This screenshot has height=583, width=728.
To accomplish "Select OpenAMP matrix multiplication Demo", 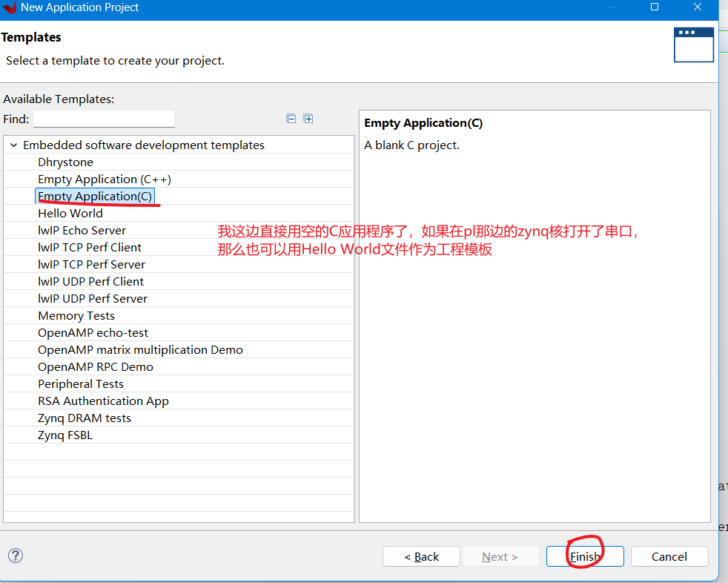I will (x=140, y=350).
